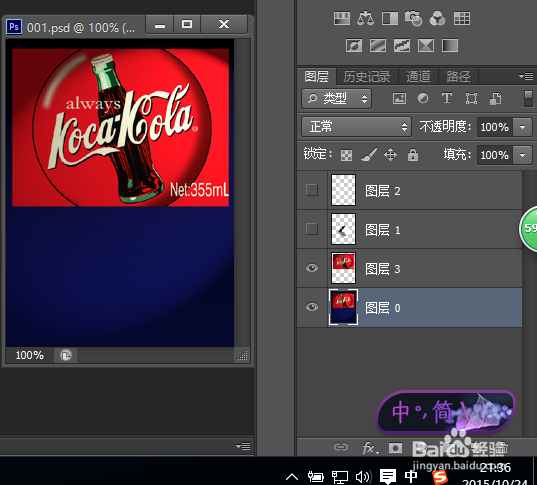Select the 图层 2 layer name
Screen dimensions: 537x485
tap(383, 191)
